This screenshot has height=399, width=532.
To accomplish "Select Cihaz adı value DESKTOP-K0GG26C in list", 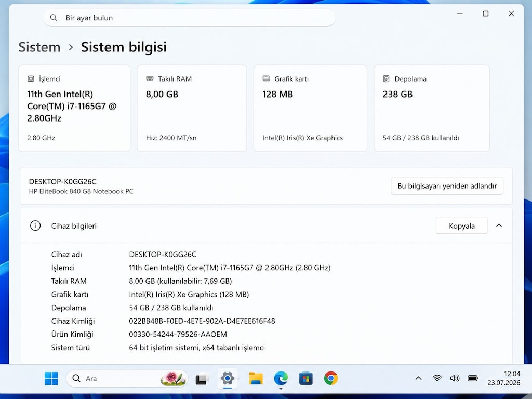I will tap(163, 255).
